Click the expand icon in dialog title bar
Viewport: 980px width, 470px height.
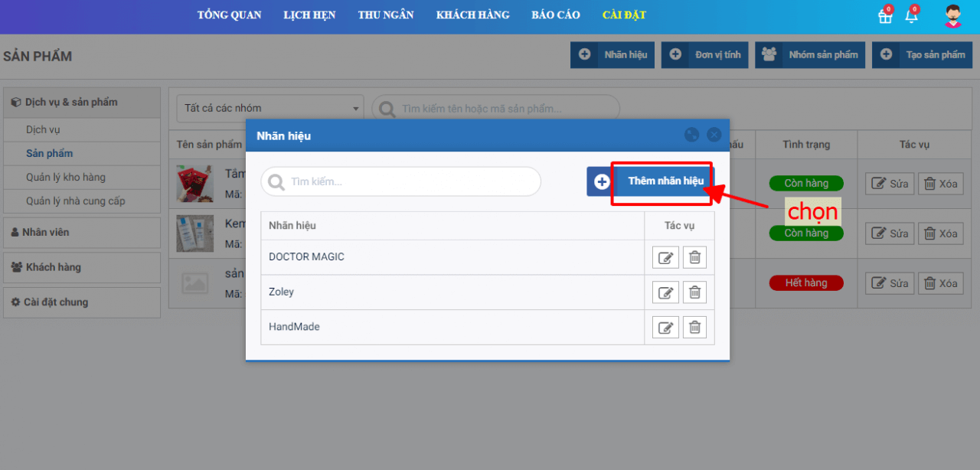coord(692,135)
